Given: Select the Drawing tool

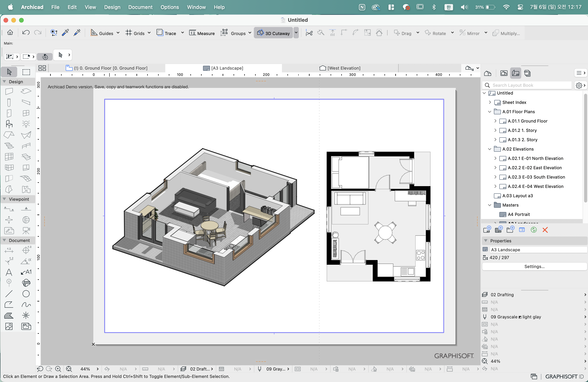Looking at the screenshot, I should point(26,326).
